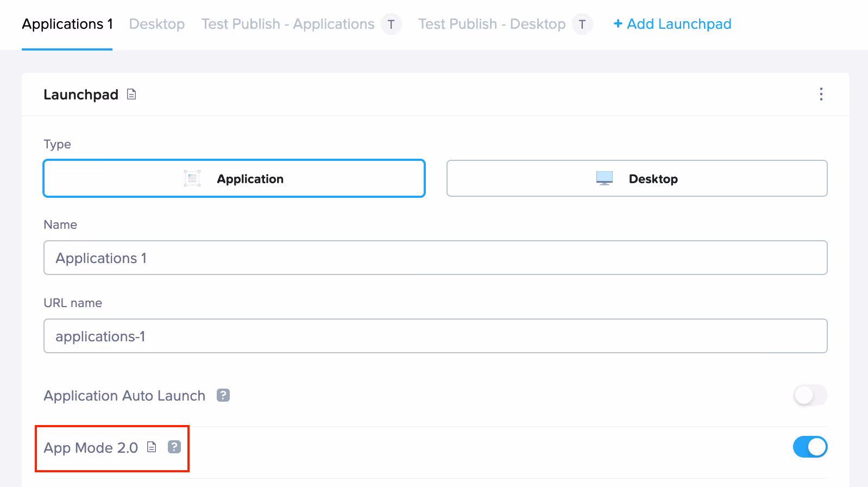Click the Launchpad heading text
The height and width of the screenshot is (487, 868).
click(81, 95)
